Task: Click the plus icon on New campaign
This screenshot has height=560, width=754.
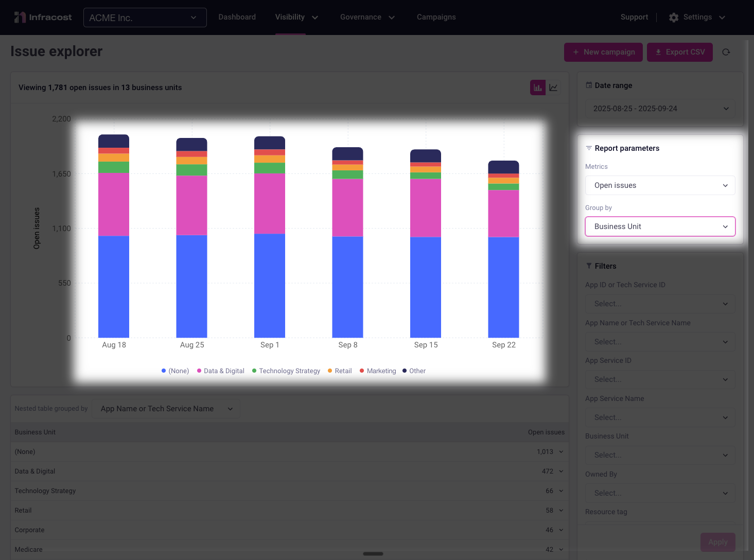Action: coord(576,52)
